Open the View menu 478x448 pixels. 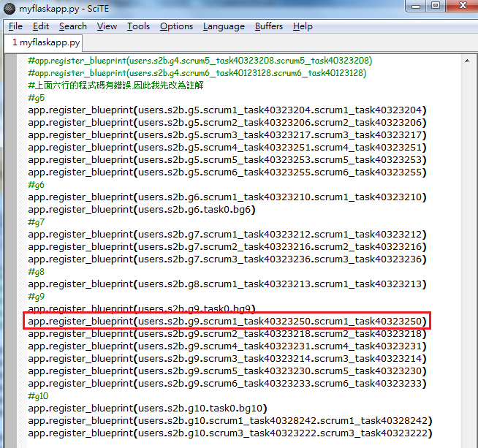107,26
